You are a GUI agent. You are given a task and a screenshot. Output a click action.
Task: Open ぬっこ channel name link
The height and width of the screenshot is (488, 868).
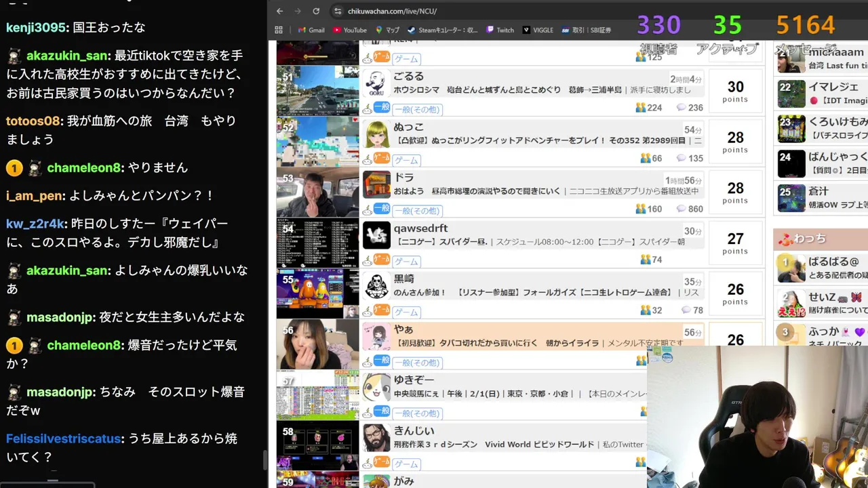pos(409,127)
